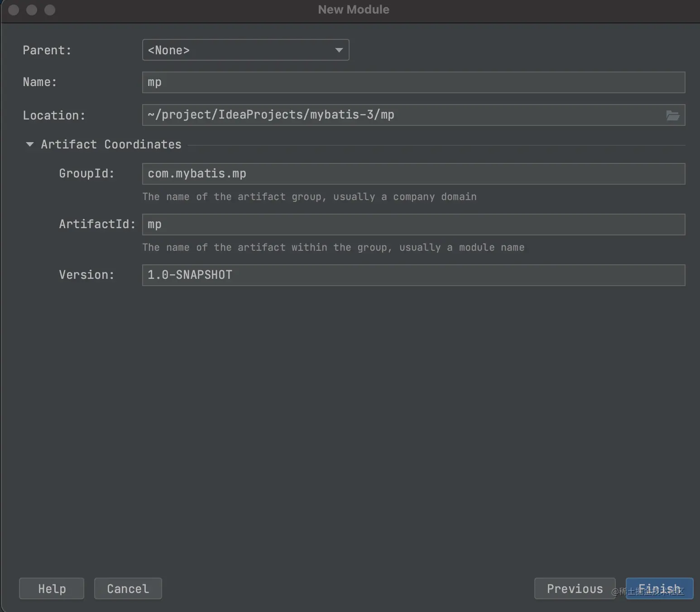Click the minimize window button
The width and height of the screenshot is (700, 612).
pyautogui.click(x=32, y=10)
